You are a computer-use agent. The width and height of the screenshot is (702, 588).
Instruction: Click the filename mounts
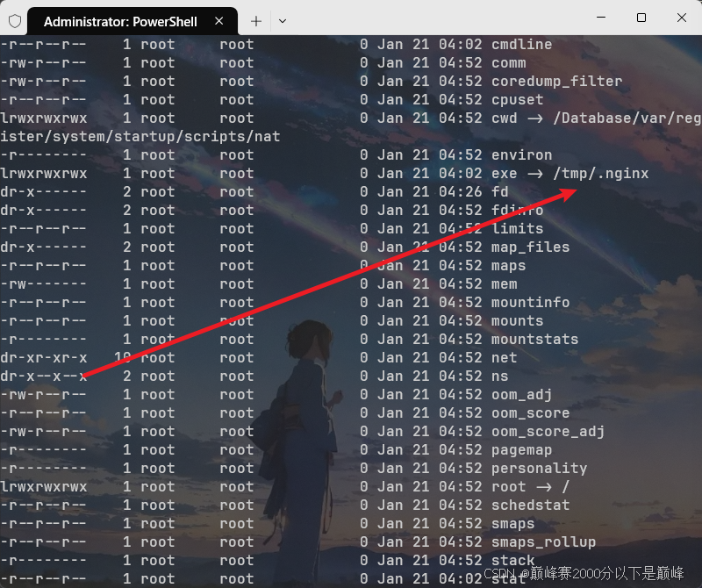[x=517, y=320]
